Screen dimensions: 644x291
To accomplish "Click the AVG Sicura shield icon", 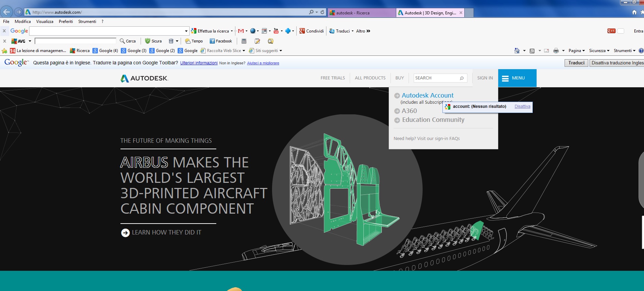I will [x=147, y=41].
